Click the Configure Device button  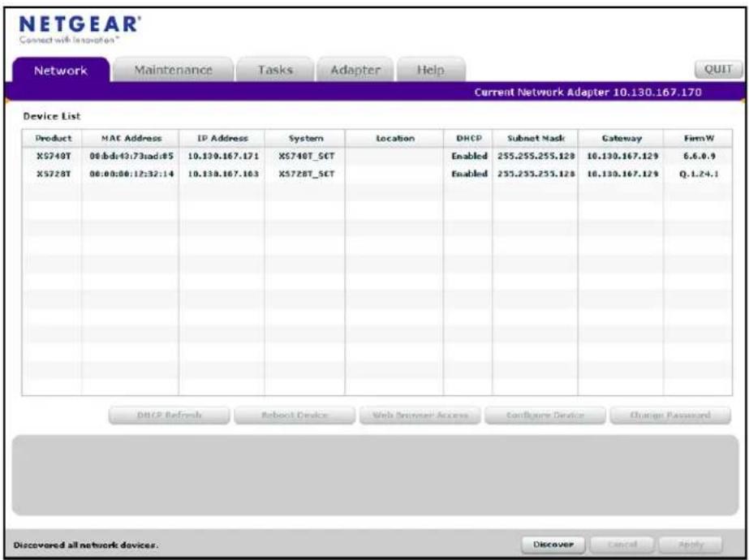545,416
